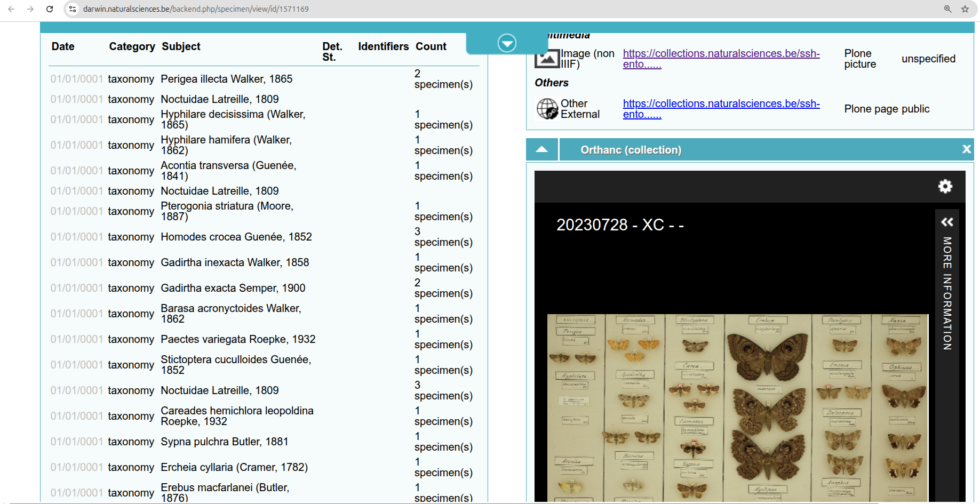Click the Date column header
The height and width of the screenshot is (504, 980).
coord(63,46)
